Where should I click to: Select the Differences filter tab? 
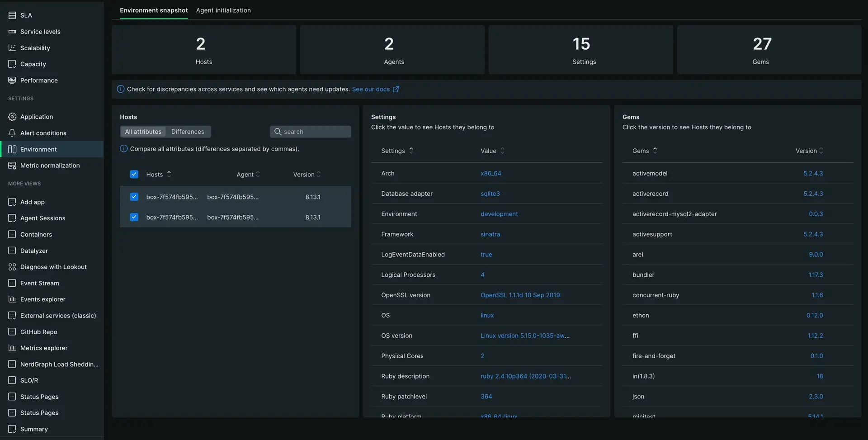188,132
